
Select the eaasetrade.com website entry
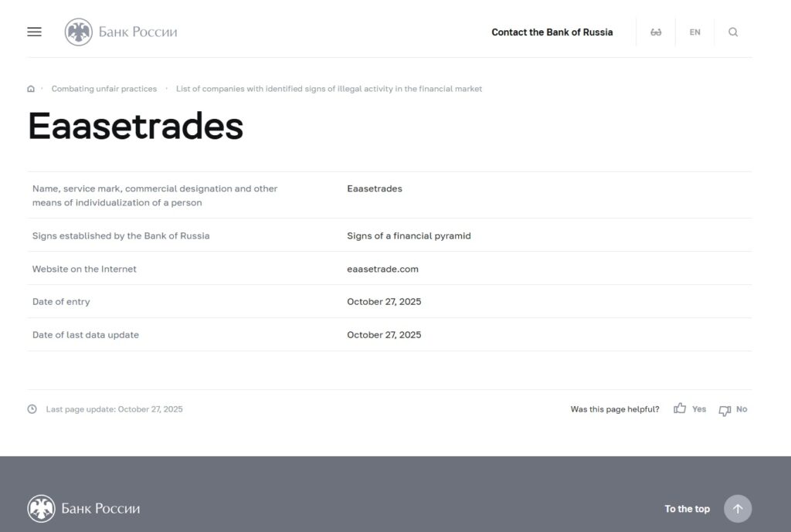pyautogui.click(x=382, y=269)
